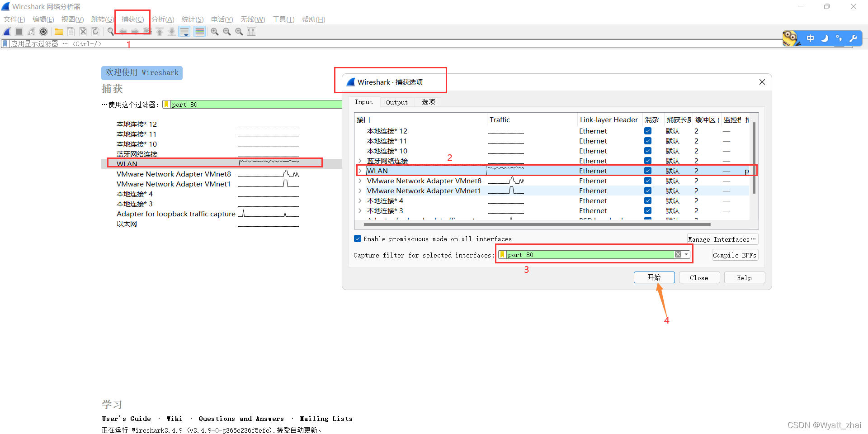Switch IME Chinese mode via 中 icon

pos(811,38)
